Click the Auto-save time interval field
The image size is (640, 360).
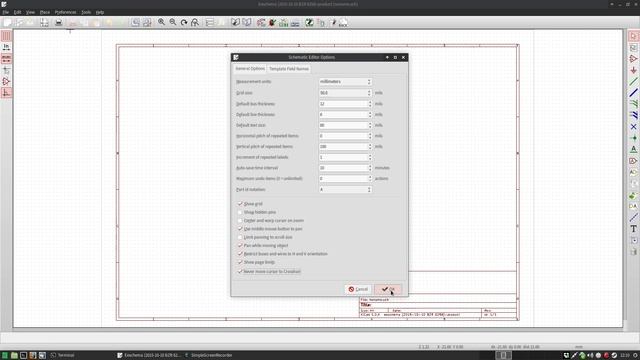click(345, 168)
